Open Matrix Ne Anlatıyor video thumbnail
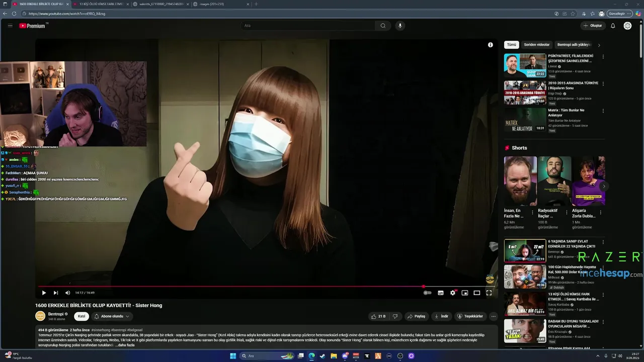The width and height of the screenshot is (644, 362). (x=525, y=120)
